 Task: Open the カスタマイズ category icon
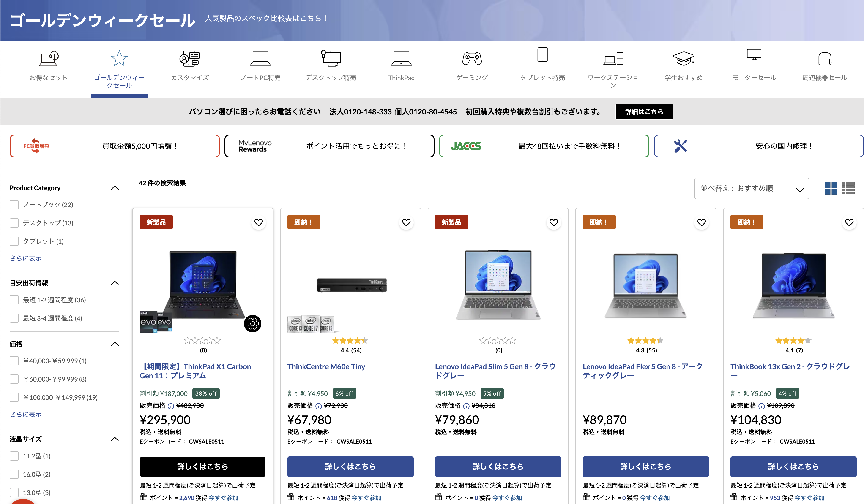(190, 59)
